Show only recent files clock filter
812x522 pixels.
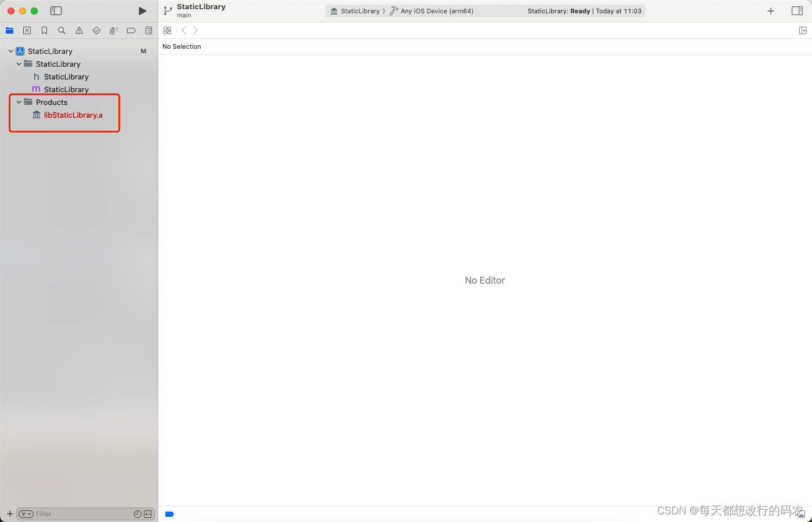point(137,514)
